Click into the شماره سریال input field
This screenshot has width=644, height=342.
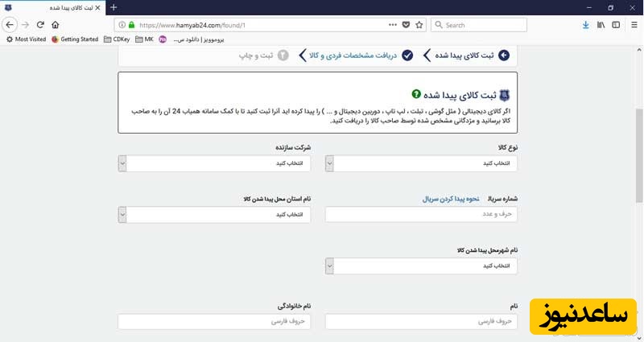tap(421, 215)
